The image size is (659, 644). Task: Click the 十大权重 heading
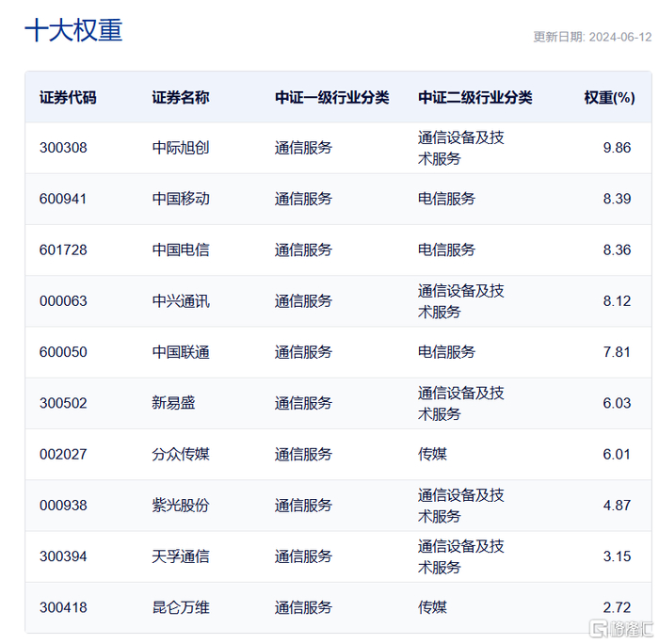[73, 30]
